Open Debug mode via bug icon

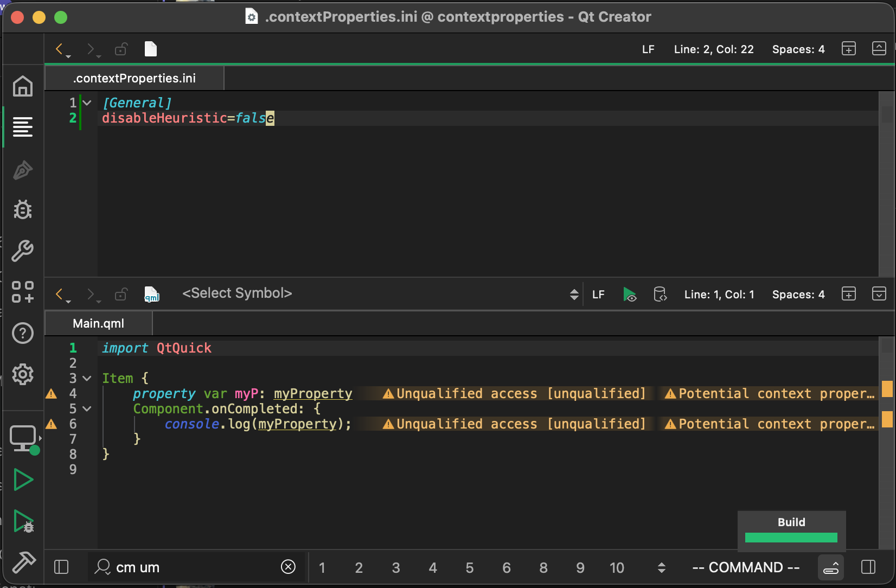[23, 210]
